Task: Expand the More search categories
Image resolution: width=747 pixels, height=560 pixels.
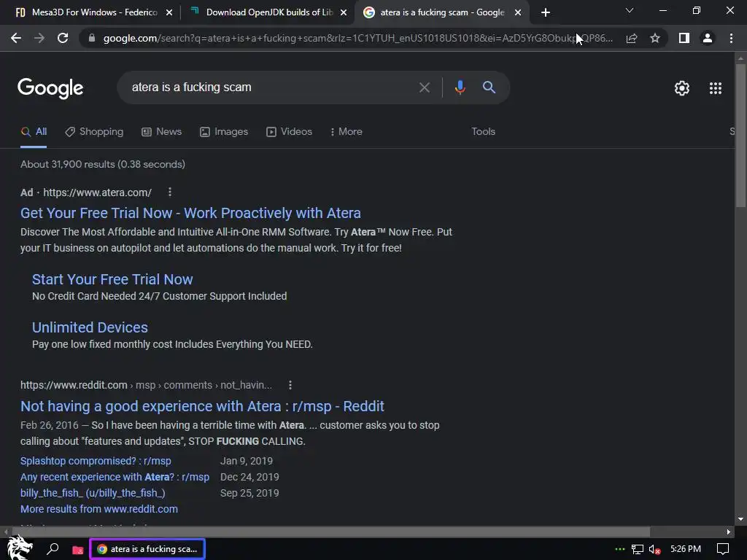Action: [x=347, y=132]
